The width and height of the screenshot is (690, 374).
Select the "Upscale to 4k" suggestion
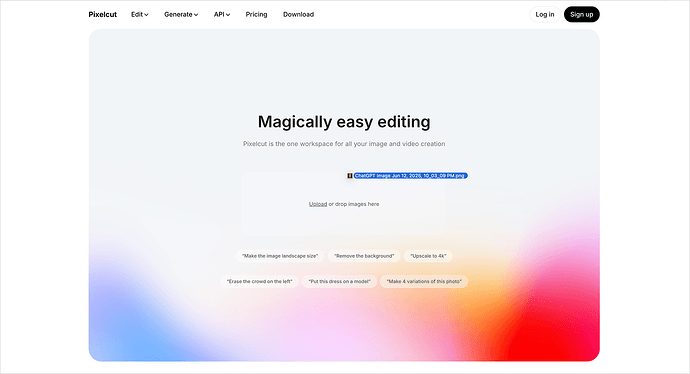coord(428,256)
